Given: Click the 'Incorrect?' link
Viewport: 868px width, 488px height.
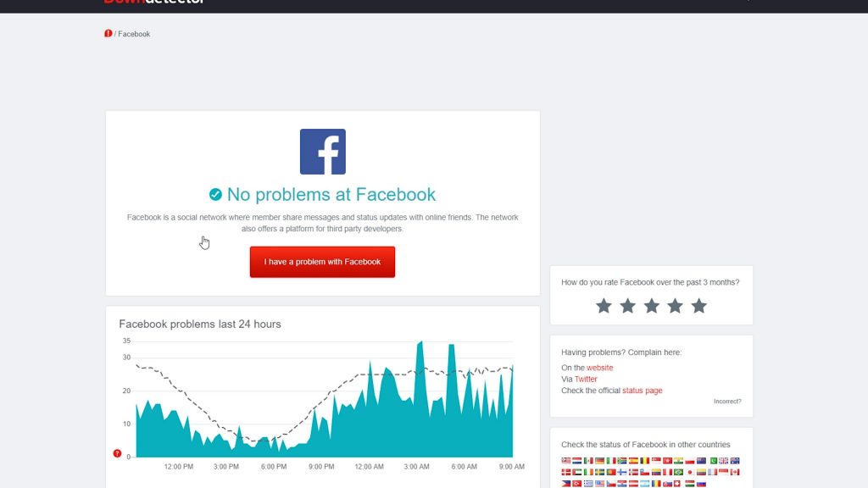Looking at the screenshot, I should (x=727, y=402).
